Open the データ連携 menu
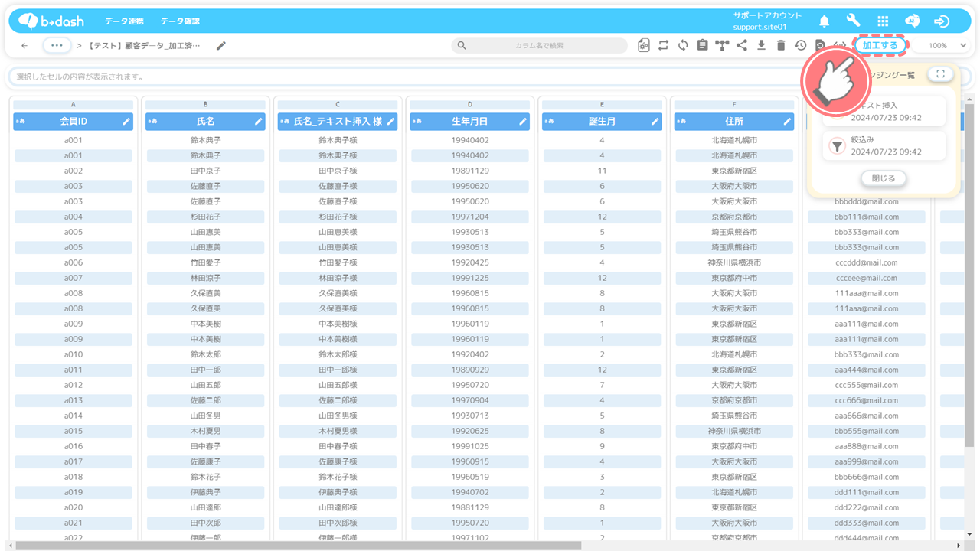The height and width of the screenshot is (551, 980). coord(124,21)
